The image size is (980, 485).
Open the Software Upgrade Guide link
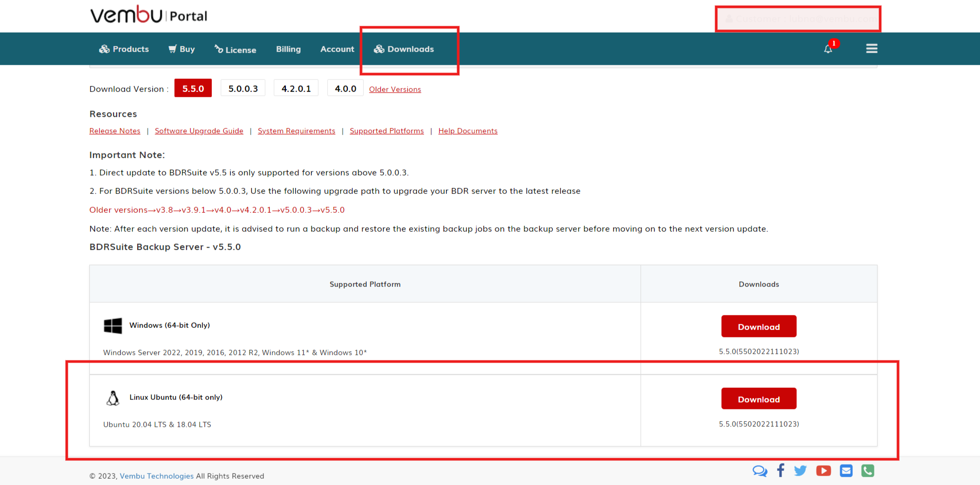coord(199,131)
